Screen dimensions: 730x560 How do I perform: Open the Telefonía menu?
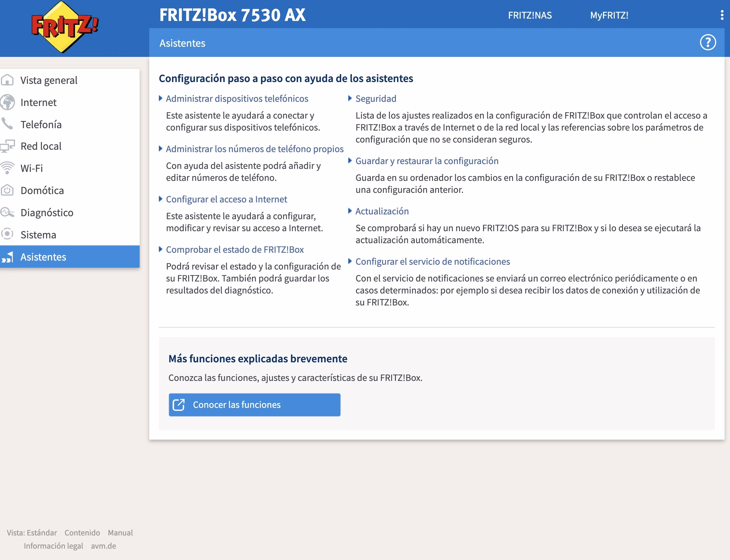[x=70, y=124]
